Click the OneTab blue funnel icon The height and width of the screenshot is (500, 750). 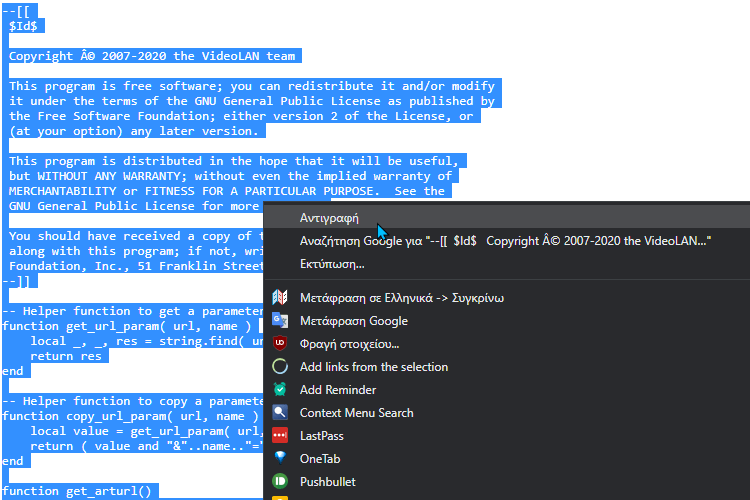point(280,458)
